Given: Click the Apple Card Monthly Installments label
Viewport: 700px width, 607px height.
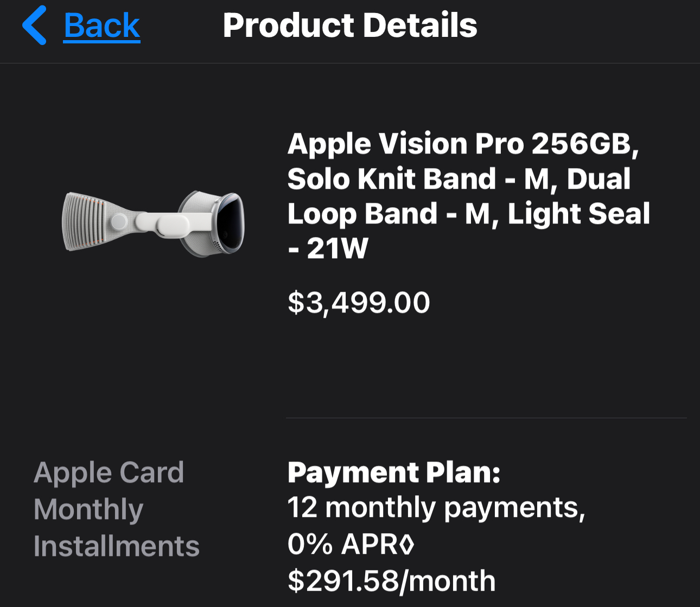Looking at the screenshot, I should [116, 509].
